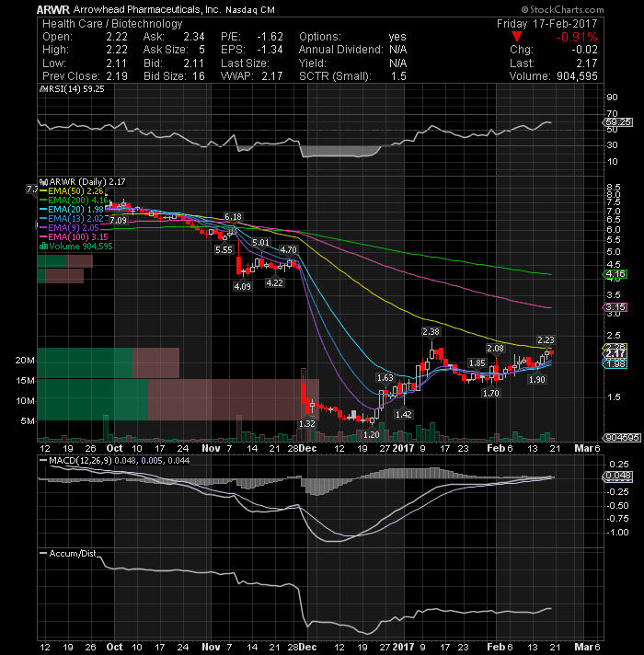644x655 pixels.
Task: Click the 5.55 price annotation
Action: [x=224, y=250]
